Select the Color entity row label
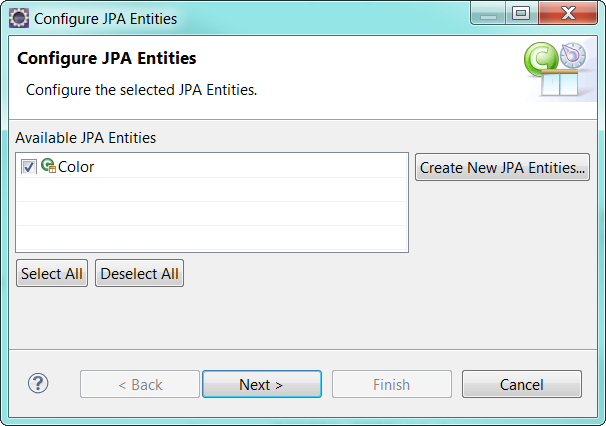This screenshot has height=426, width=606. (76, 167)
